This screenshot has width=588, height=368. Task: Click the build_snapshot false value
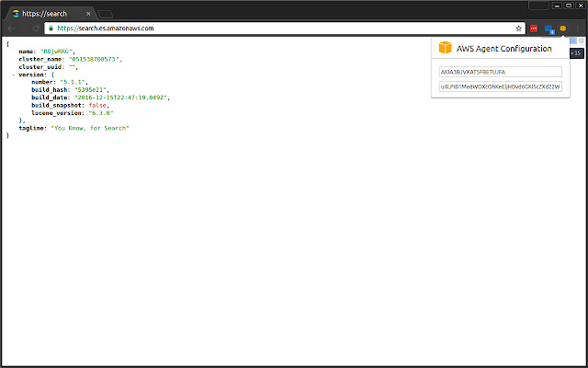pos(97,105)
